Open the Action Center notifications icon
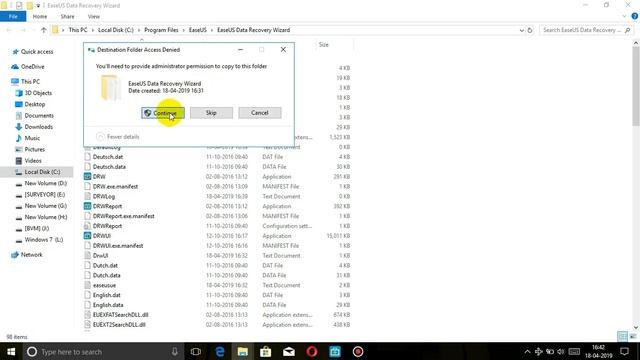 tap(624, 351)
